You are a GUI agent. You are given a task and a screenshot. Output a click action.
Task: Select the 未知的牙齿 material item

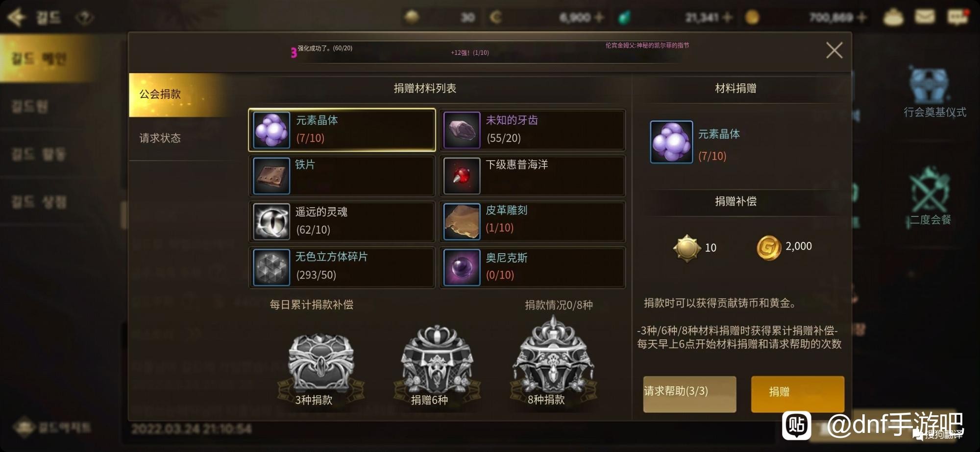532,130
